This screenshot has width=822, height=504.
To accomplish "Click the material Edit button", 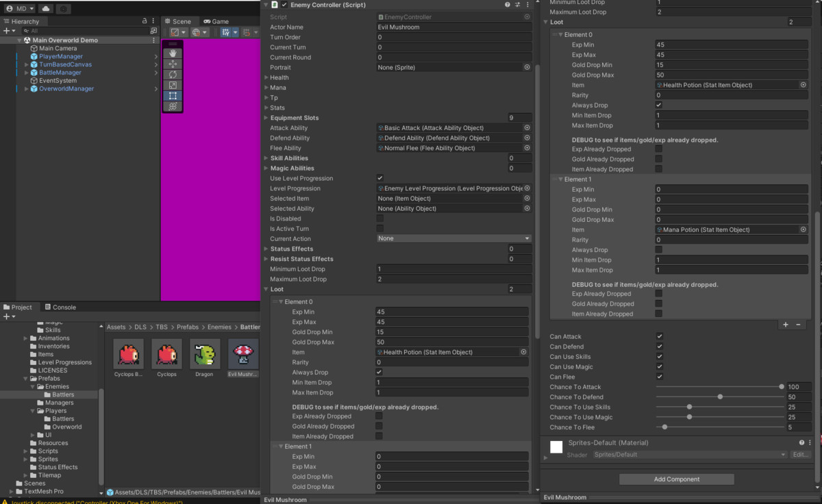I will tap(800, 455).
